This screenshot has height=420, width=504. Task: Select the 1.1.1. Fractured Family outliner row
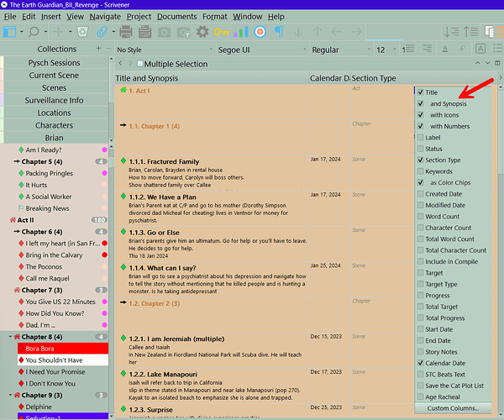(212, 173)
